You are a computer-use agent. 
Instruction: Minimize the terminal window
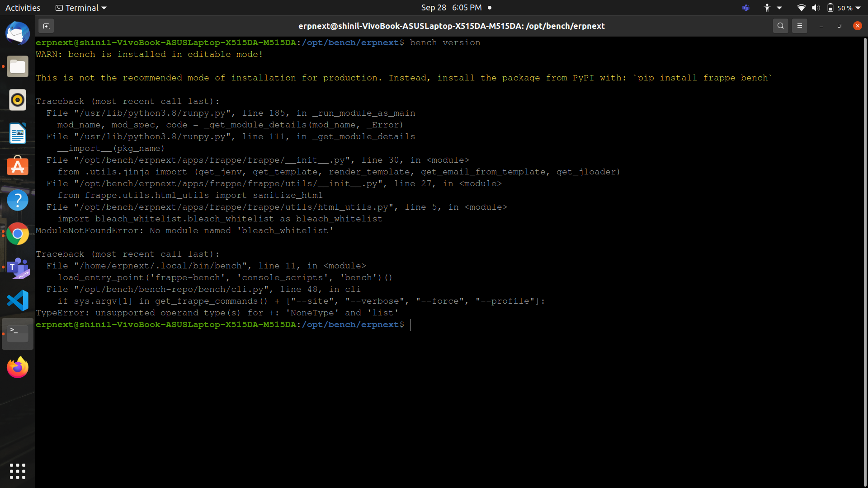click(821, 26)
